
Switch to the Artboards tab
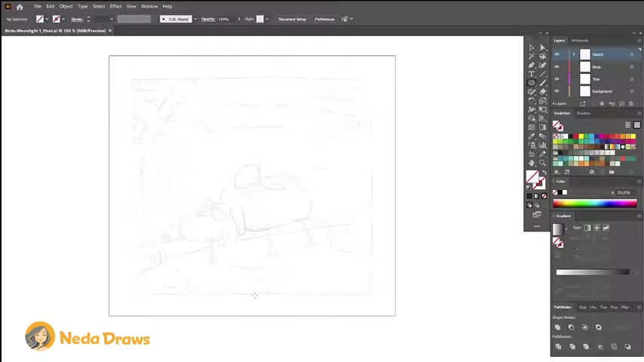point(579,41)
